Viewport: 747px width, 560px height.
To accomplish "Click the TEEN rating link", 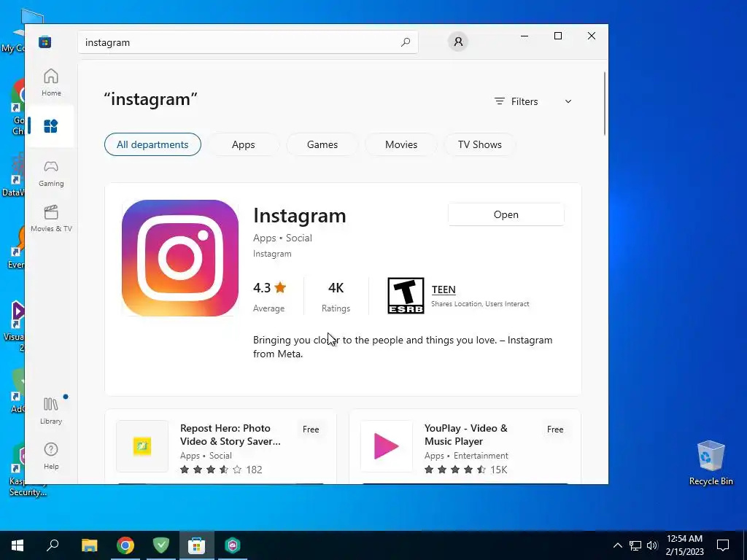I will coord(443,289).
